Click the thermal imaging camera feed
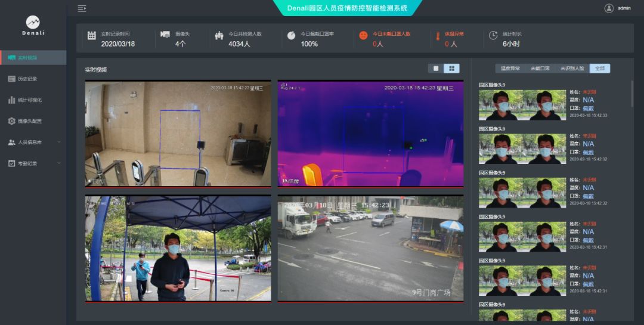The height and width of the screenshot is (325, 644). coord(370,134)
